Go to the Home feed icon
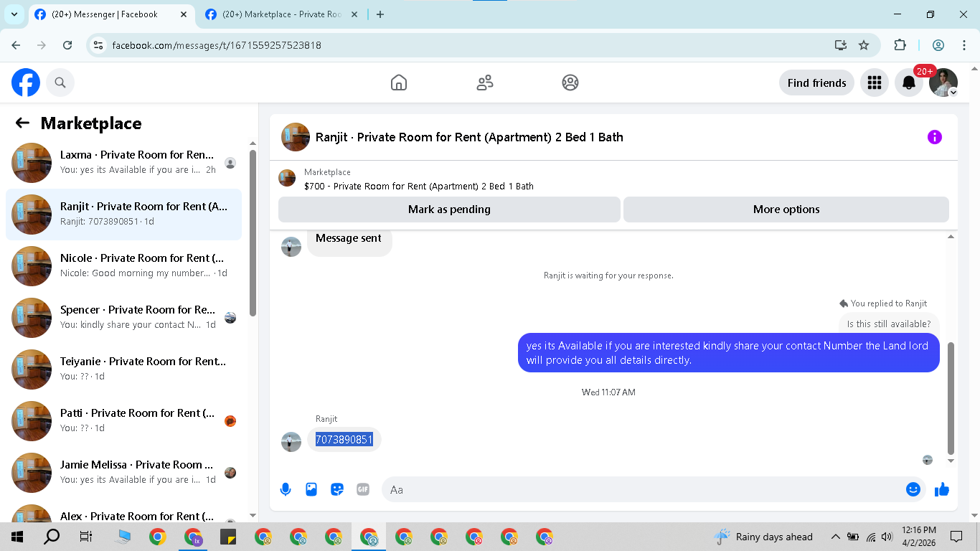 (399, 83)
